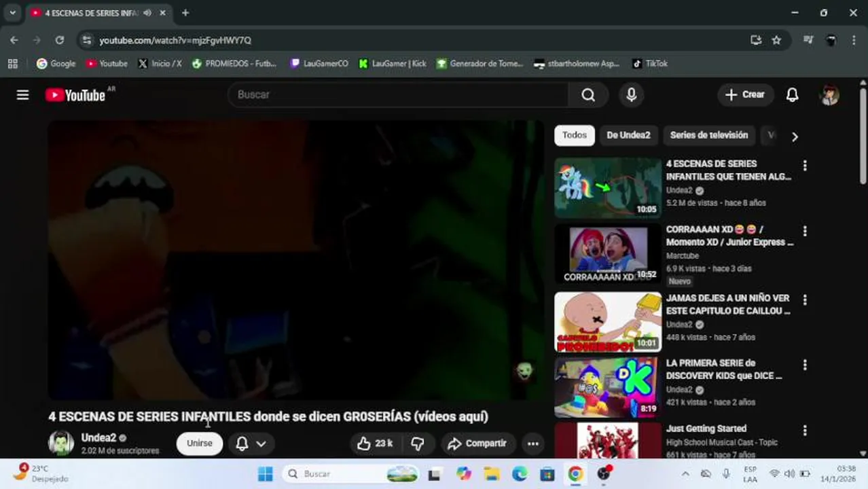Click the Undea2 channel avatar
This screenshot has width=868, height=489.
[x=61, y=443]
